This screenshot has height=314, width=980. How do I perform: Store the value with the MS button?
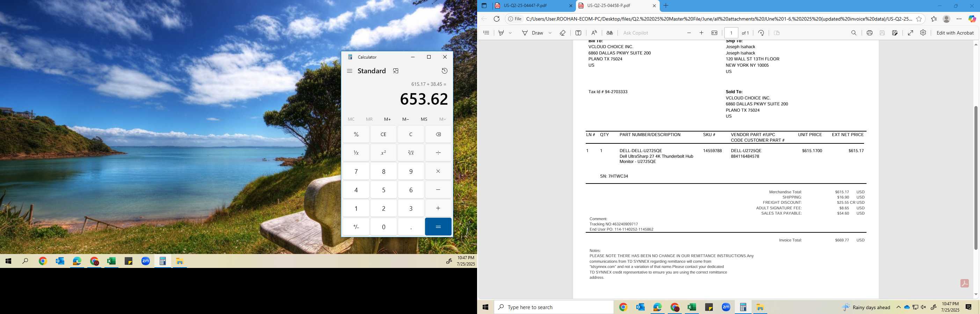[424, 119]
